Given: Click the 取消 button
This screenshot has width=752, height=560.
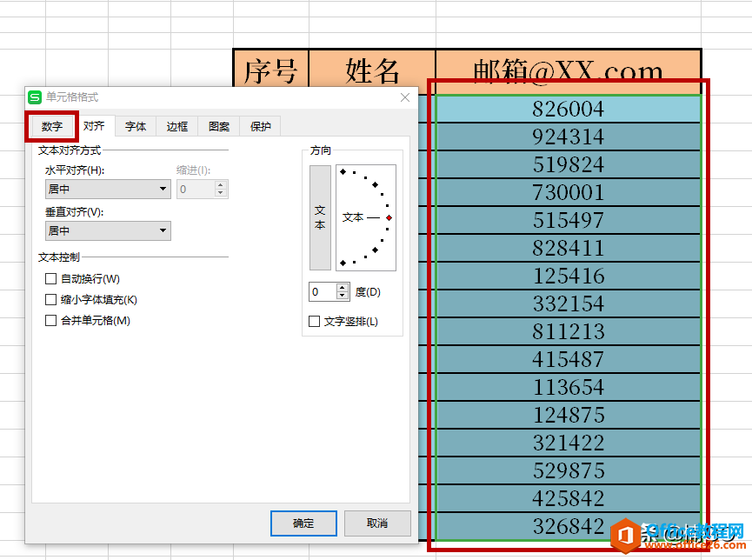Looking at the screenshot, I should coord(377,523).
